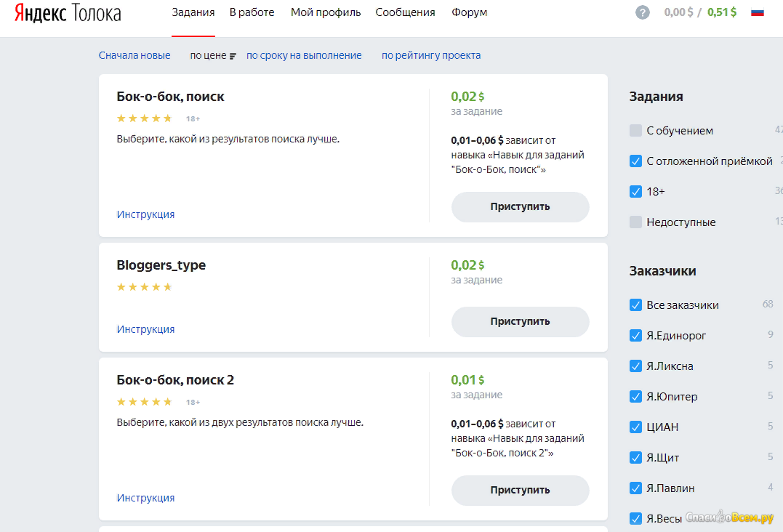The width and height of the screenshot is (783, 532).
Task: Click the star rating of Бок-о-бок, поиск
Action: (145, 118)
